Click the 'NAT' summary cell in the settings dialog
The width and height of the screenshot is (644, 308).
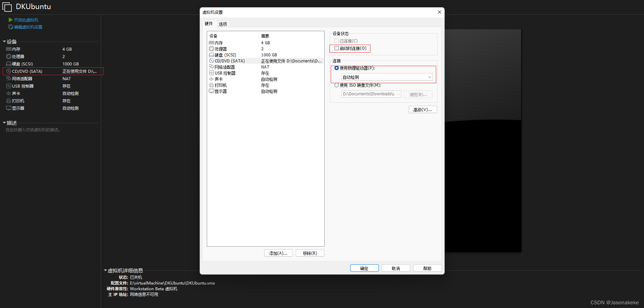click(x=265, y=67)
